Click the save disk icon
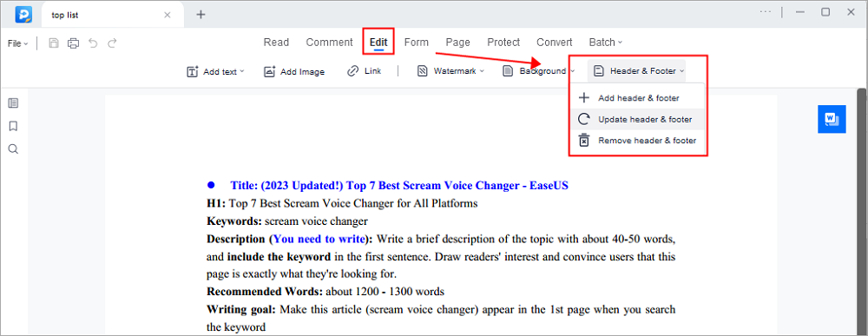The image size is (868, 336). click(54, 43)
